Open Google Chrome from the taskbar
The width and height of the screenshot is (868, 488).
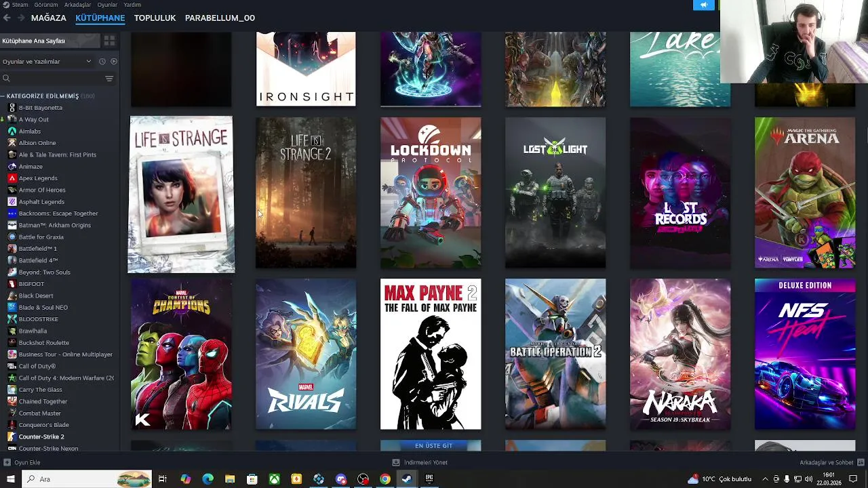pyautogui.click(x=385, y=479)
